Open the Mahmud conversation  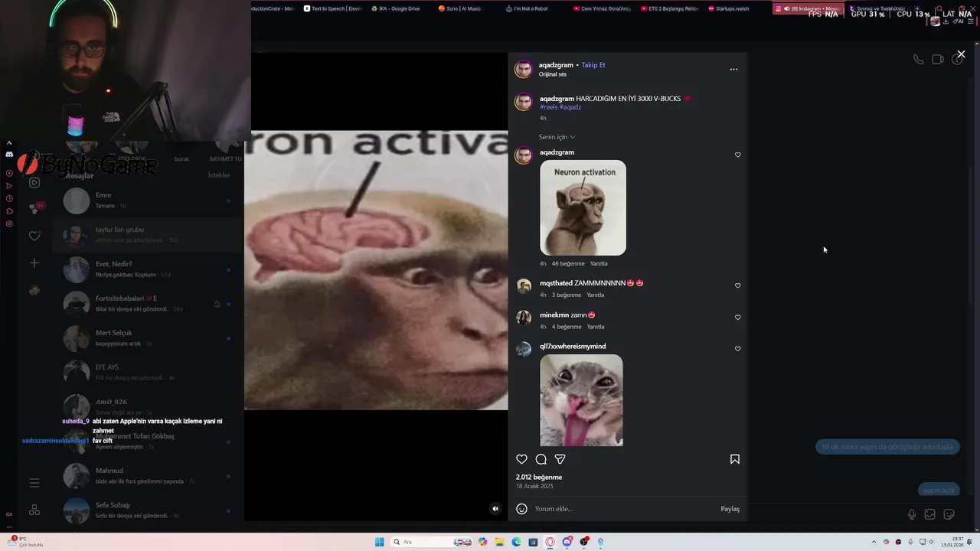[148, 476]
